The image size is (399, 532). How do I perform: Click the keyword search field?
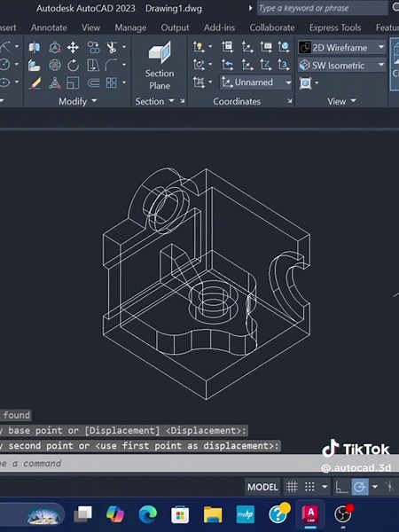click(x=322, y=8)
